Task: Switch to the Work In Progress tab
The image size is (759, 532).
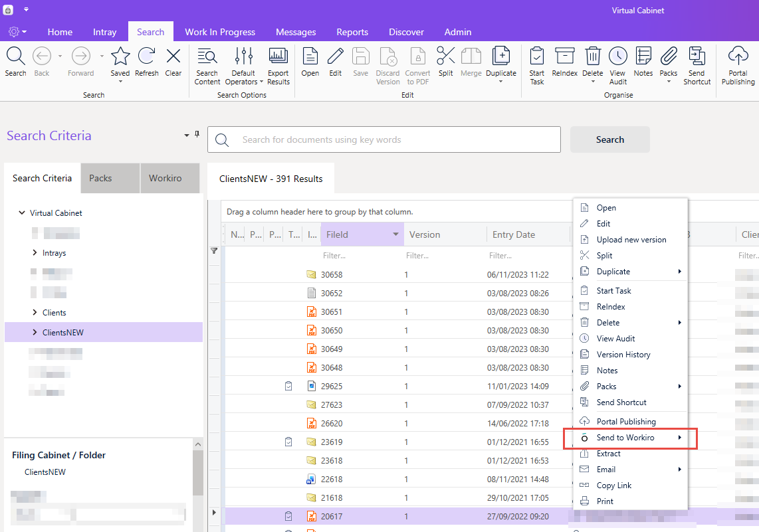Action: (219, 32)
